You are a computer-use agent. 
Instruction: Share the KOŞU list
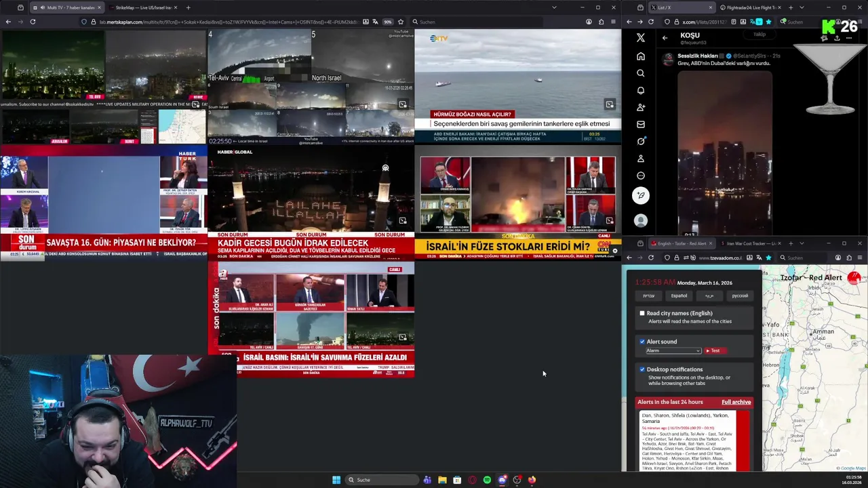[837, 38]
